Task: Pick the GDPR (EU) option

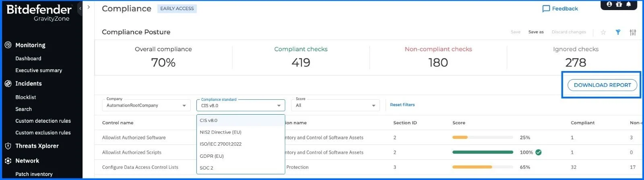Action: coord(212,156)
